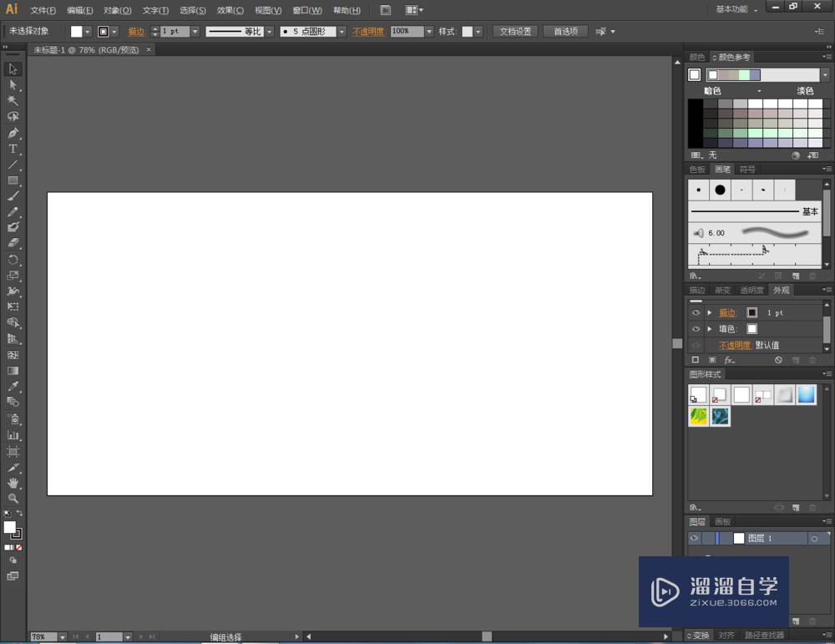Viewport: 835px width, 644px height.
Task: Select the Hand tool
Action: tap(13, 483)
